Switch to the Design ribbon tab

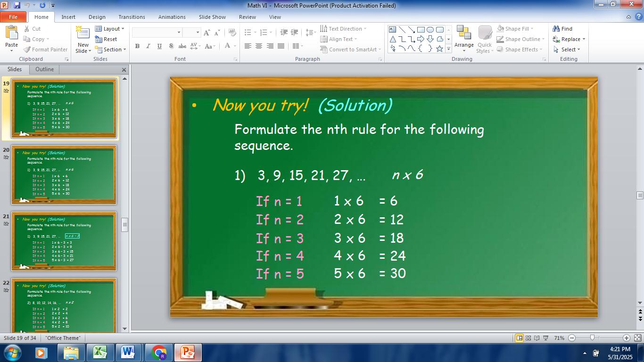(97, 17)
